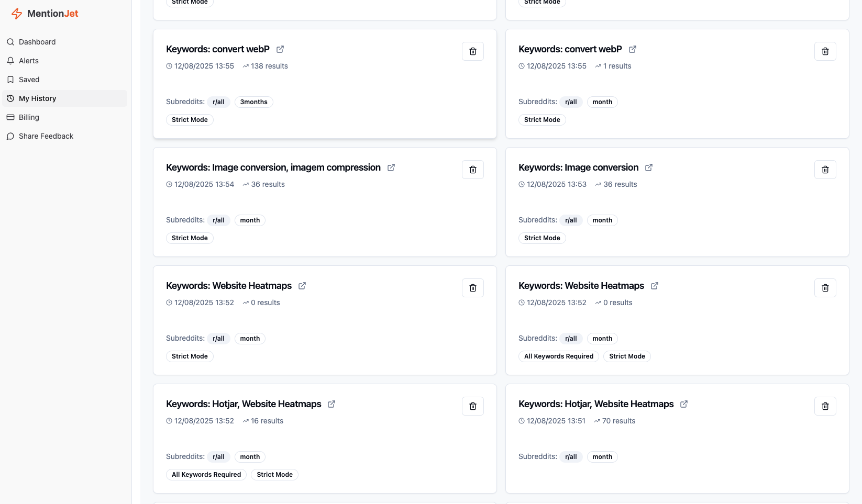This screenshot has width=862, height=504.
Task: Click Strict Mode badge on Hotjar 16 results card
Action: coord(275,475)
